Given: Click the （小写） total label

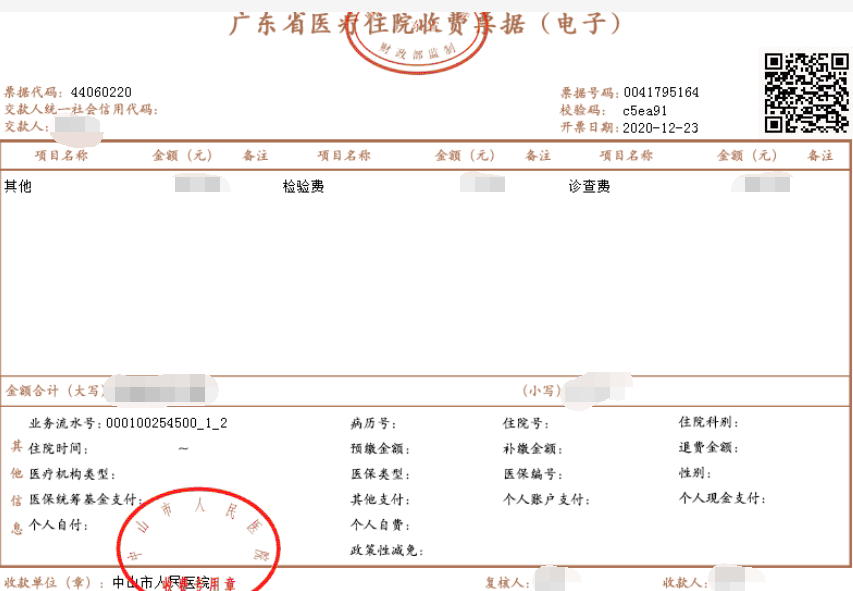Looking at the screenshot, I should click(541, 391).
